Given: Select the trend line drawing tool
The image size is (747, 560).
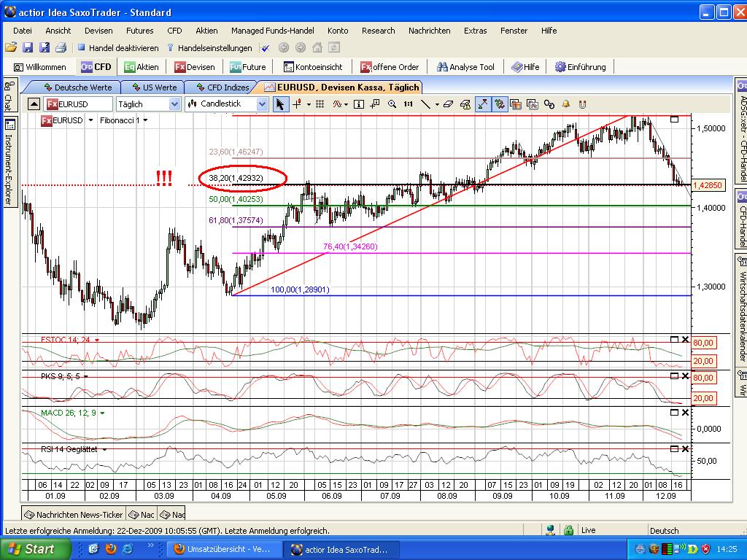Looking at the screenshot, I should (x=426, y=104).
